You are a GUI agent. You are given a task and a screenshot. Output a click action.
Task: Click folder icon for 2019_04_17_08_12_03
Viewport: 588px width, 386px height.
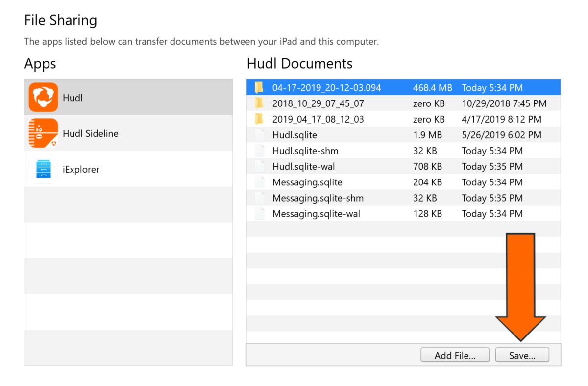pos(259,119)
